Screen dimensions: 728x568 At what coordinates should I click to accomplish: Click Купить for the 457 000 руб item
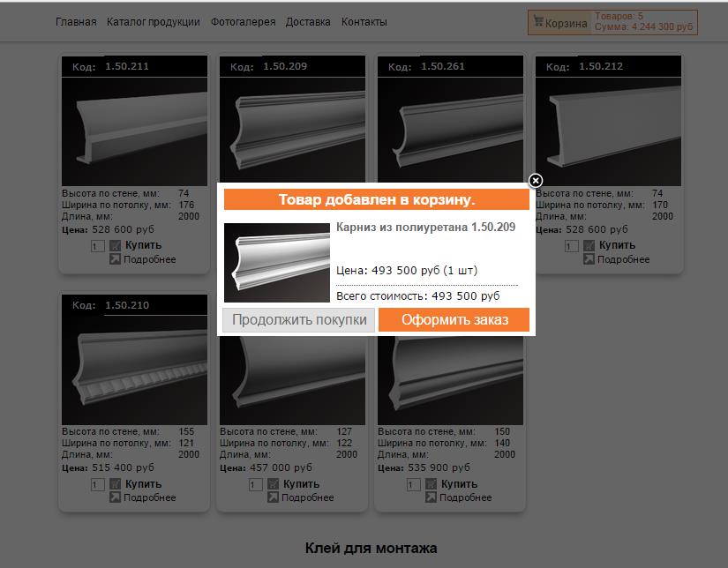click(301, 483)
